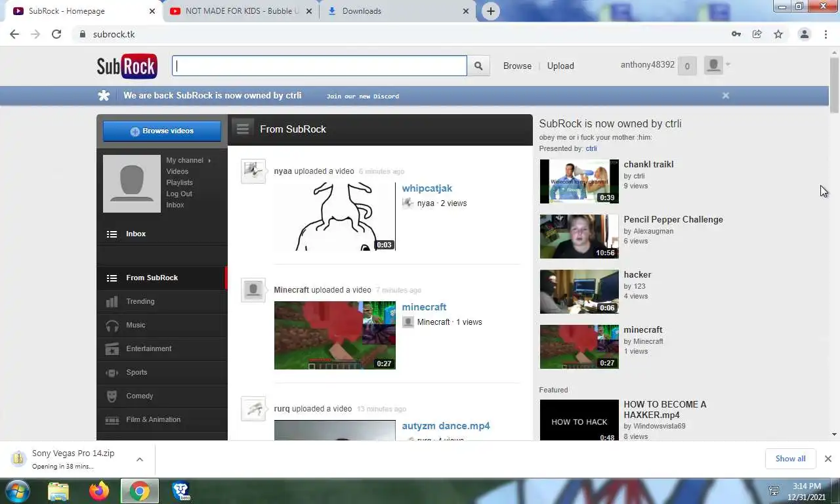Click the Trending bar chart icon
Screen dimensions: 840x504
tap(112, 301)
